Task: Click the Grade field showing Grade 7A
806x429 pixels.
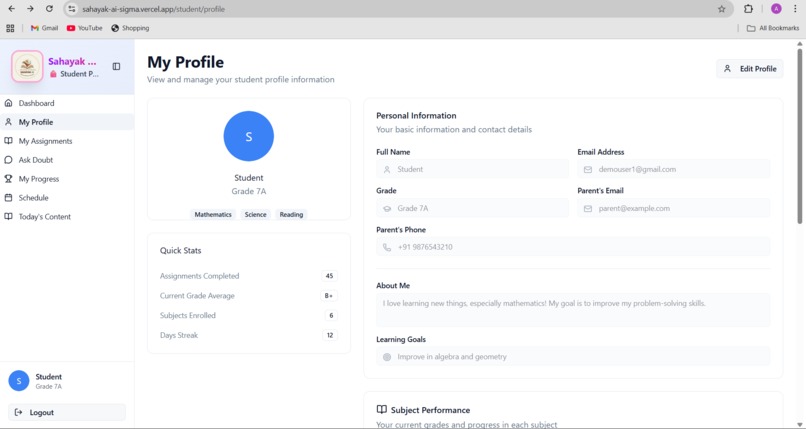Action: tap(472, 208)
